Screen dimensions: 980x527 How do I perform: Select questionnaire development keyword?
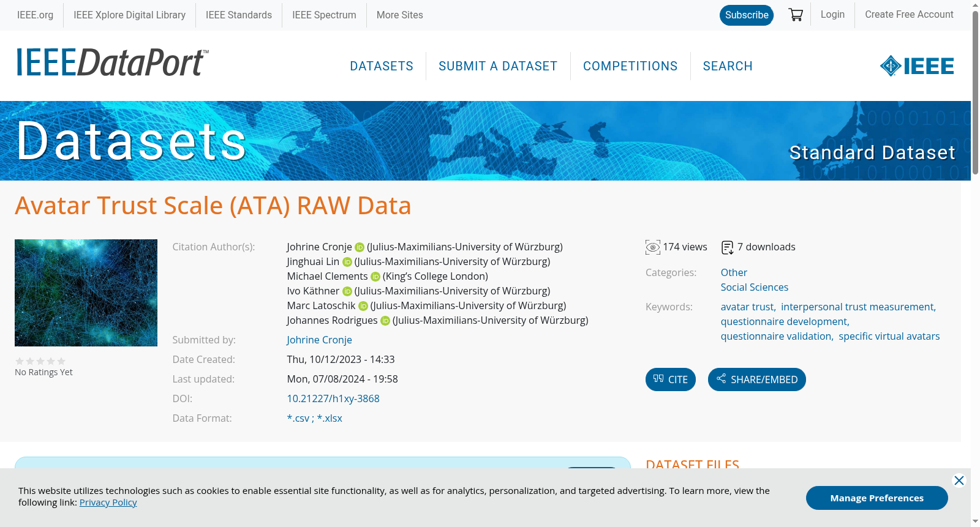click(x=785, y=321)
